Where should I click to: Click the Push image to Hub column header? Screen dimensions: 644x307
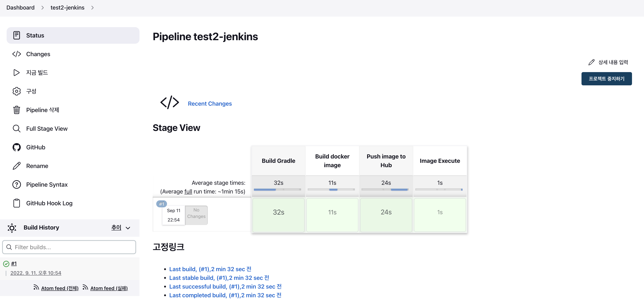click(x=386, y=161)
